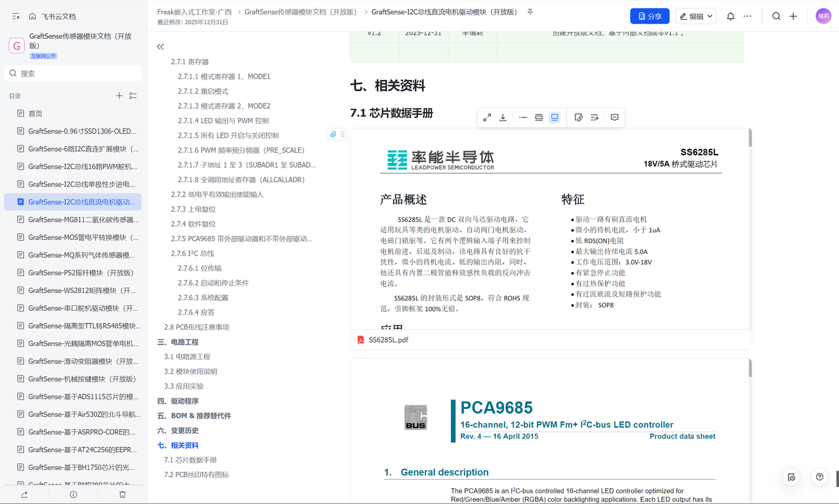This screenshot has width=839, height=504.
Task: Open SS6285L.pdf file link
Action: [388, 340]
